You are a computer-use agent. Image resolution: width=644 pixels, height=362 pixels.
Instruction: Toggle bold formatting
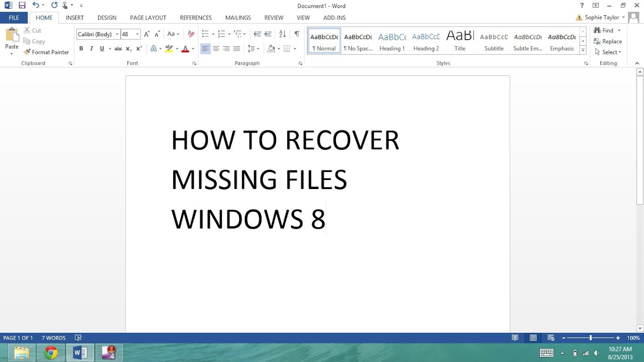(81, 49)
